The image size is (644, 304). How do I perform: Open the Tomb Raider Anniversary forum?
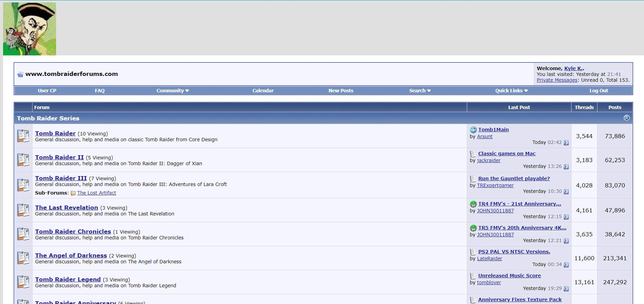[x=76, y=302]
